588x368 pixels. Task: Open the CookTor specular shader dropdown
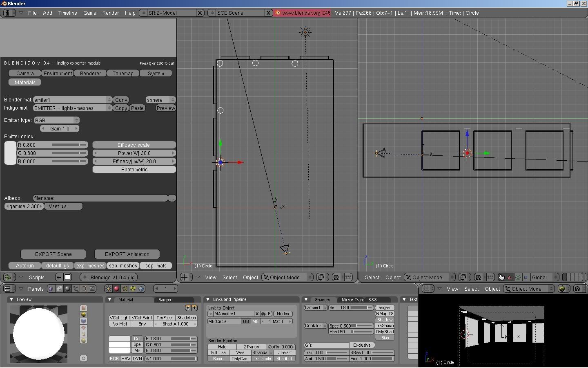(315, 326)
